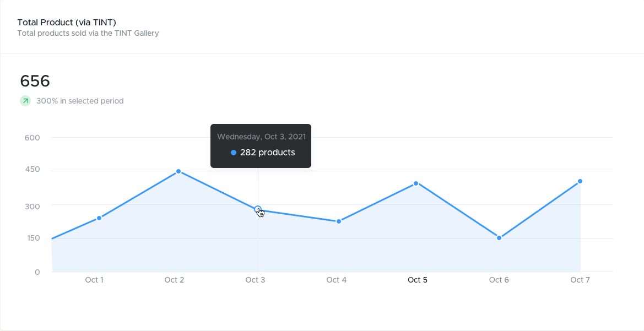Click the Oct 1 x-axis label
644x331 pixels.
pos(94,280)
